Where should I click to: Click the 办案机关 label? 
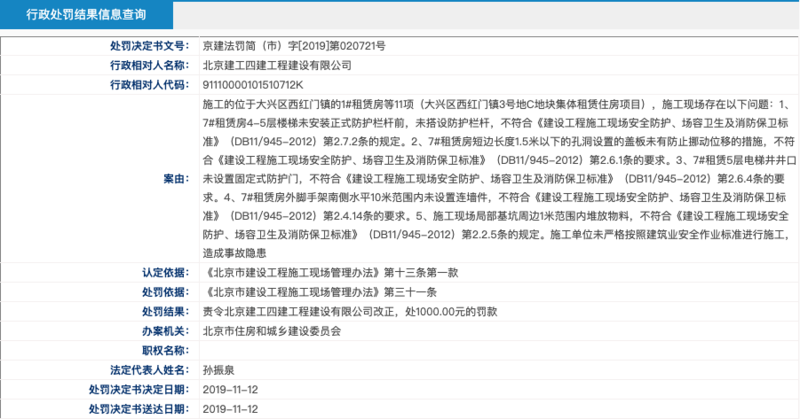click(165, 331)
